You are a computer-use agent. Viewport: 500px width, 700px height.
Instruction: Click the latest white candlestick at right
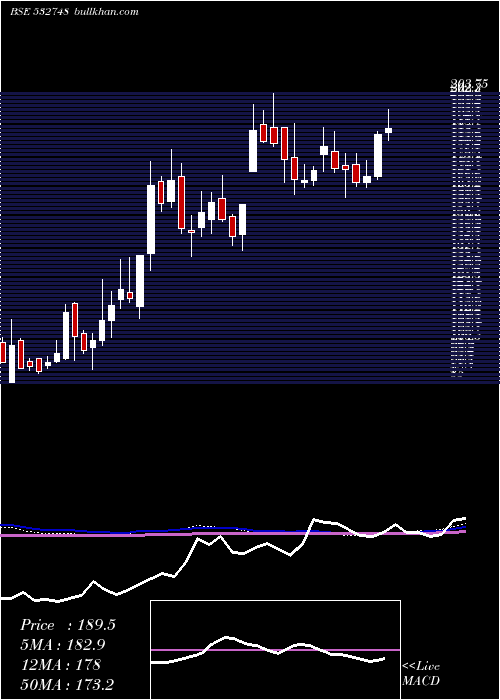point(388,130)
